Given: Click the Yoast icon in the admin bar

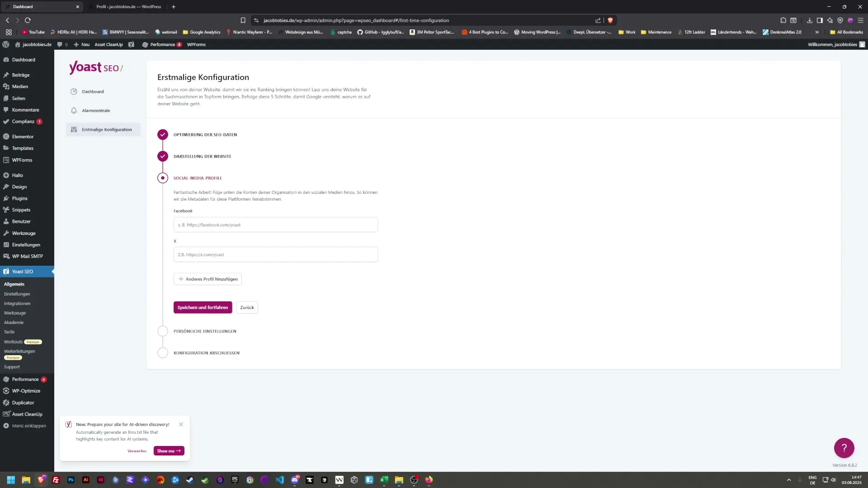Looking at the screenshot, I should pos(131,45).
